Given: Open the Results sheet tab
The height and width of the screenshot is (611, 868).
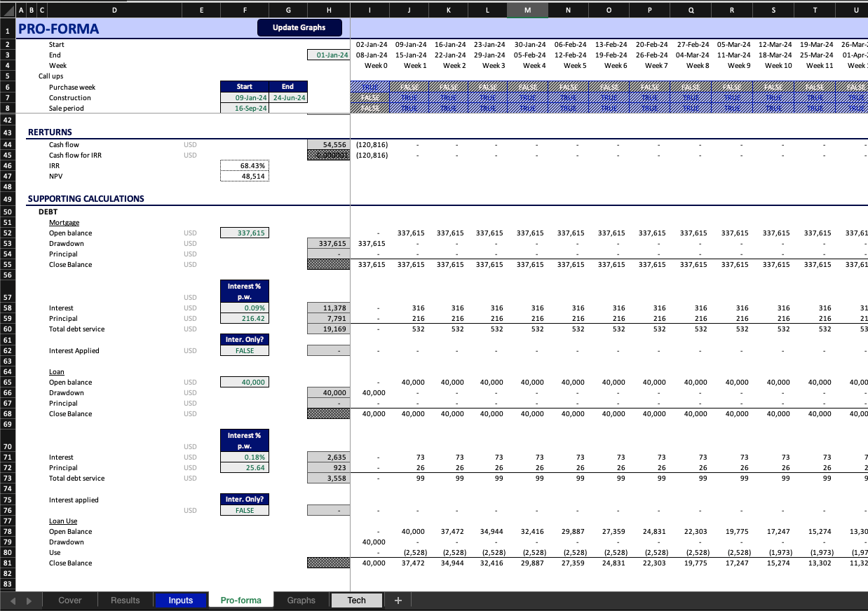Looking at the screenshot, I should click(125, 600).
